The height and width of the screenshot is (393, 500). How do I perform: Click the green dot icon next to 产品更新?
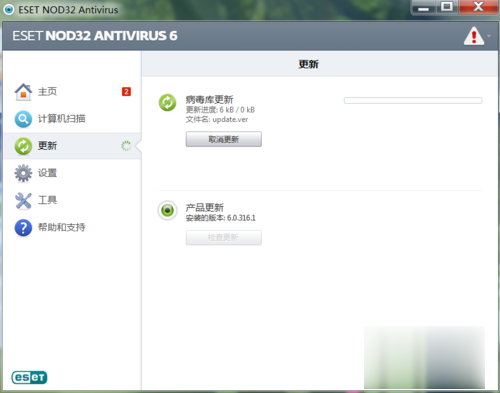(x=167, y=210)
